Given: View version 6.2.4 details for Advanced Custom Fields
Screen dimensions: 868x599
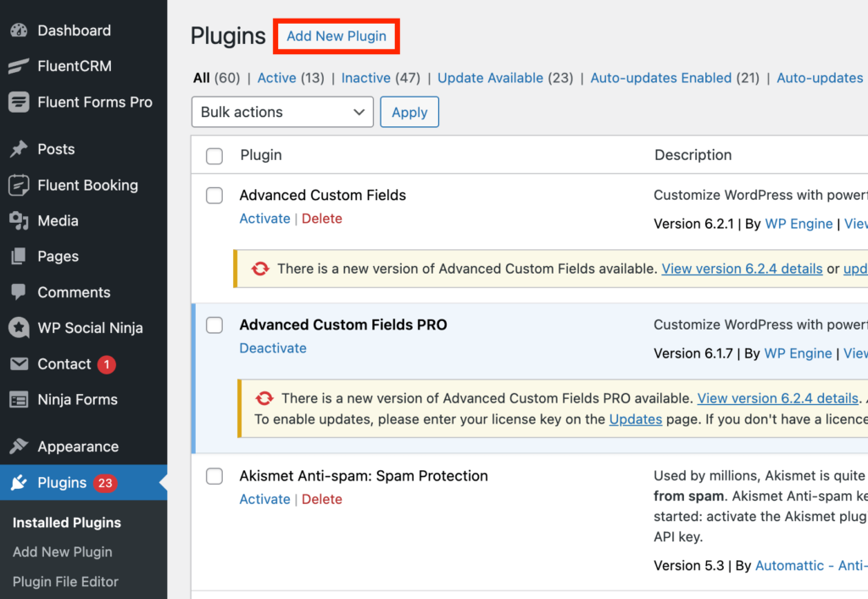Looking at the screenshot, I should 742,269.
